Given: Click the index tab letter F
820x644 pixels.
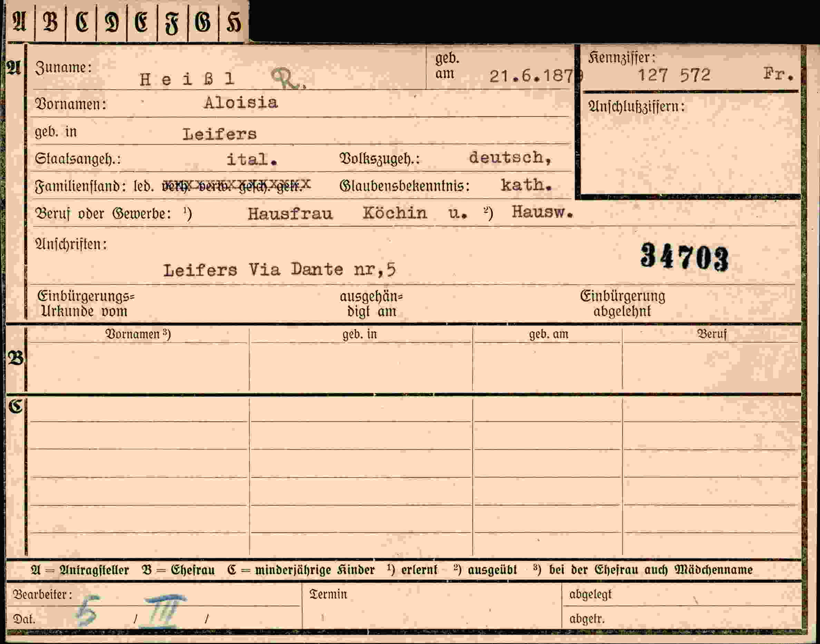Looking at the screenshot, I should [x=172, y=23].
